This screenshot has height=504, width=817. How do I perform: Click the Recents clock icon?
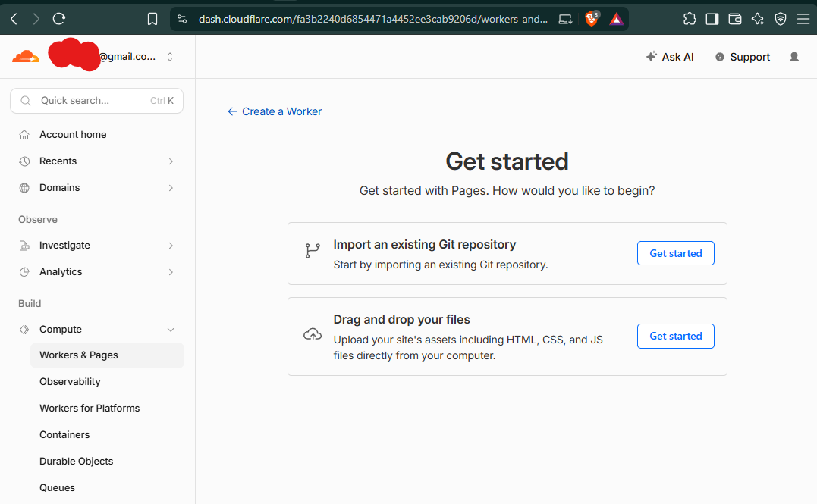point(24,161)
